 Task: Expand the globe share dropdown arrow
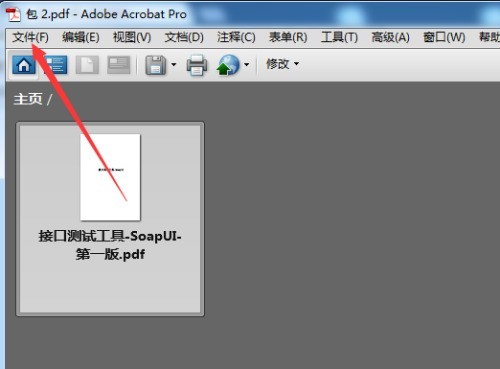(246, 64)
